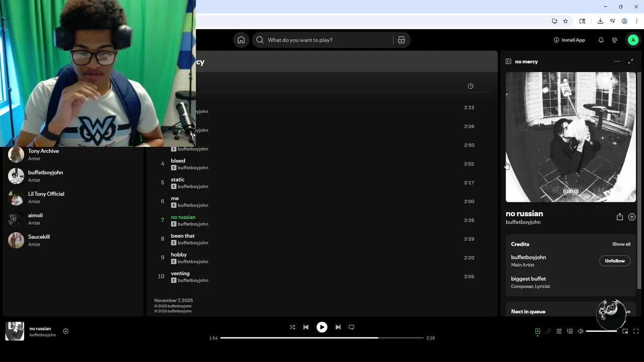Toggle the Now Playing view button
This screenshot has height=362, width=644.
pyautogui.click(x=537, y=331)
